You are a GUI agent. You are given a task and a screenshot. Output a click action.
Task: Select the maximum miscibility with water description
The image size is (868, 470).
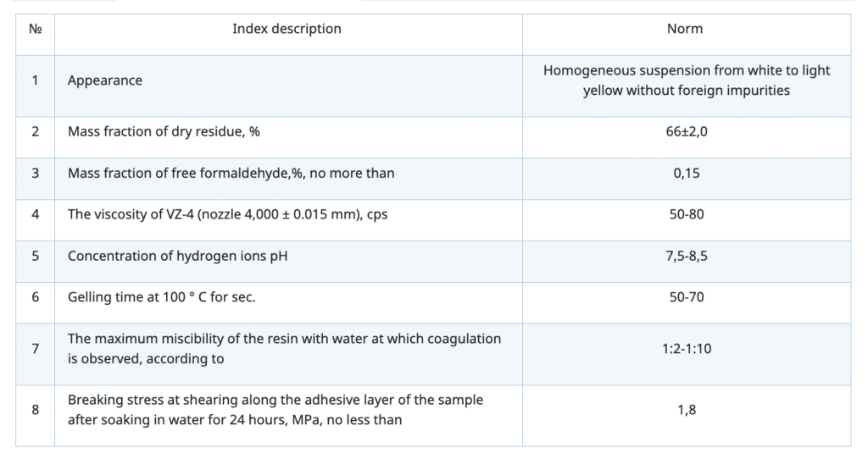pos(284,349)
